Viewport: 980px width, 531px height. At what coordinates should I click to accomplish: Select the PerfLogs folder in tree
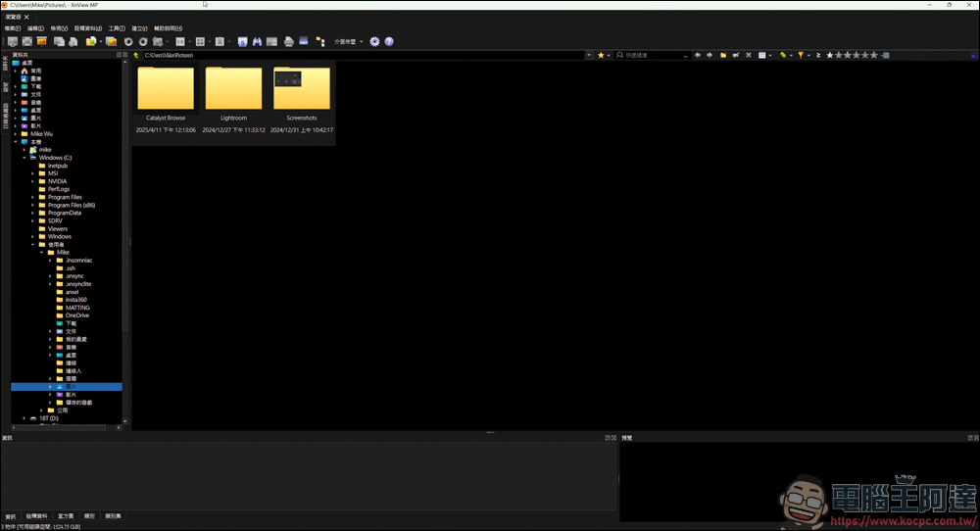point(59,189)
